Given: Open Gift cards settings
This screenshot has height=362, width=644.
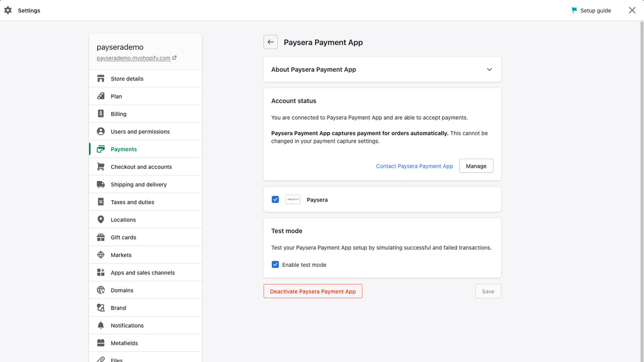Looking at the screenshot, I should (145, 237).
